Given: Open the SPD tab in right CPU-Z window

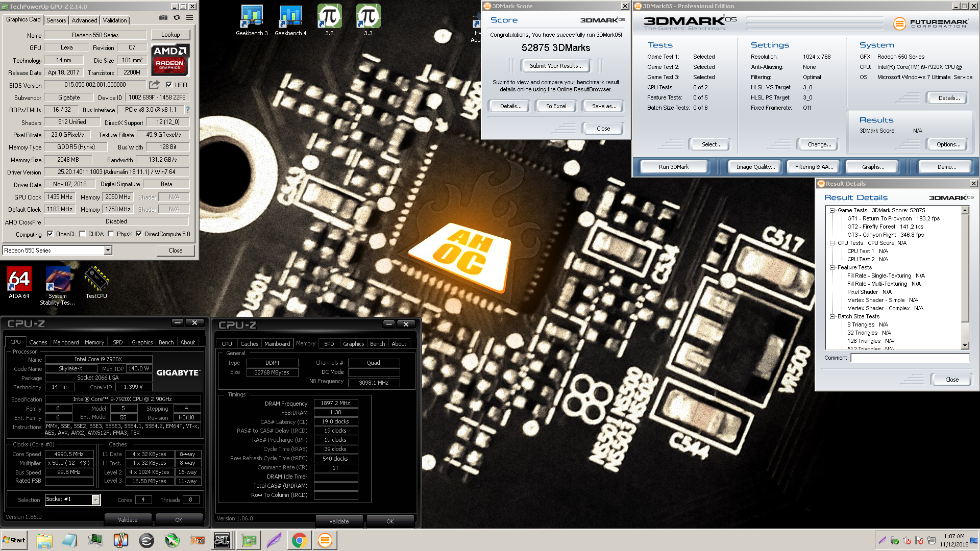Looking at the screenshot, I should [329, 344].
